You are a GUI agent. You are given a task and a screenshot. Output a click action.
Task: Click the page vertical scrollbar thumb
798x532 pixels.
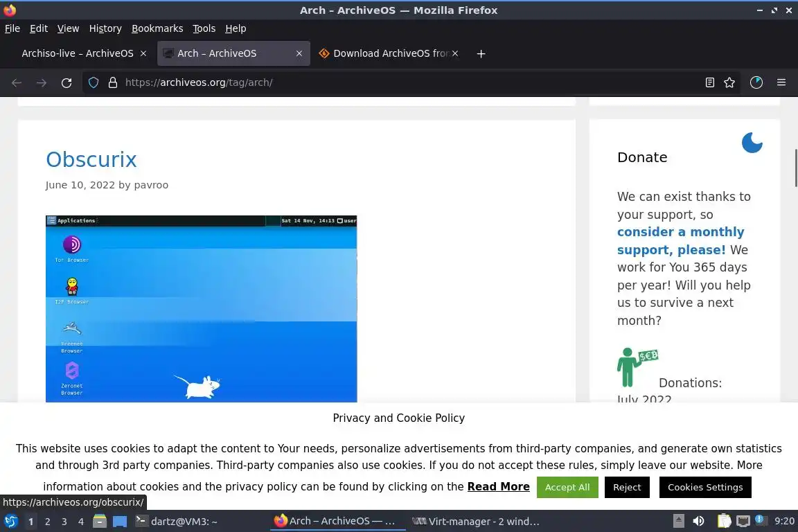(795, 168)
